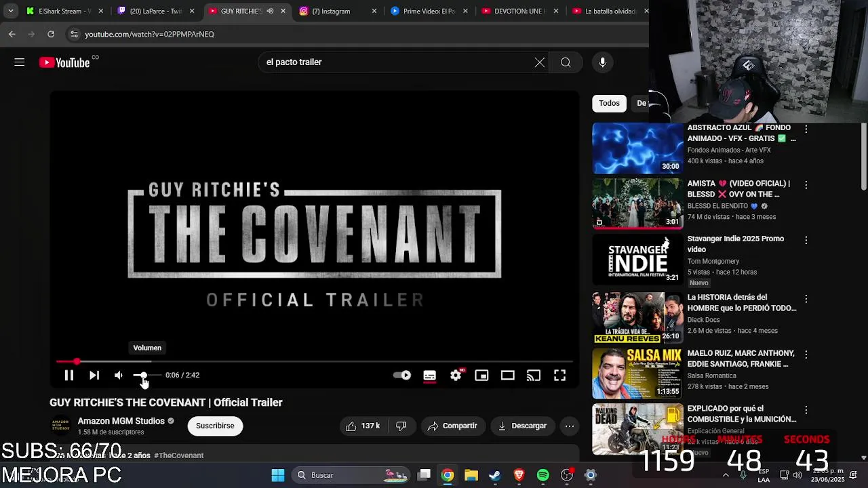The image size is (868, 488).
Task: Open File Explorer from taskbar
Action: [471, 475]
